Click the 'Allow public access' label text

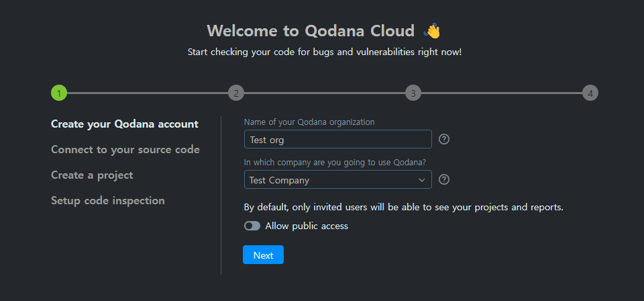(x=307, y=226)
